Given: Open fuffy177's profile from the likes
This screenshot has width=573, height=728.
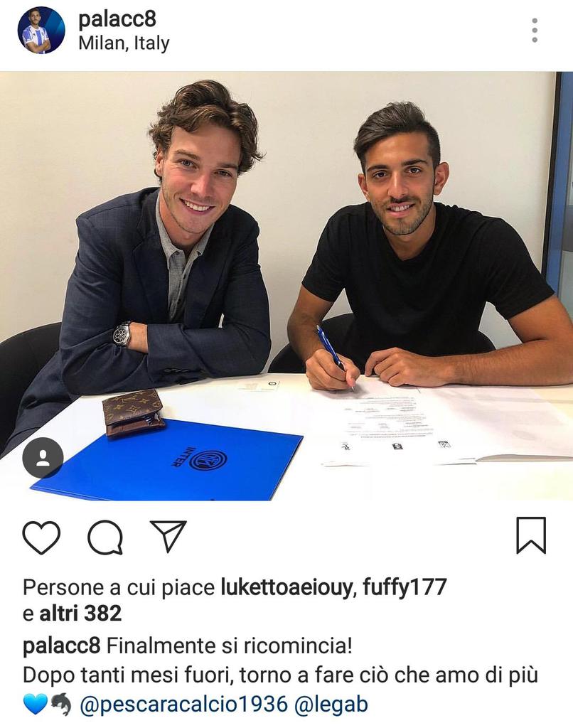Looking at the screenshot, I should click(x=405, y=587).
